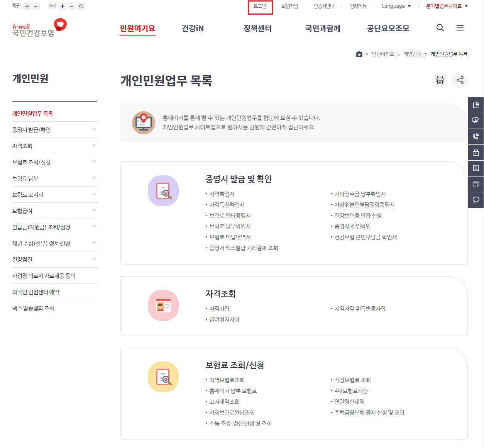Expand 보험료 납부 sidebar menu

pyautogui.click(x=55, y=178)
